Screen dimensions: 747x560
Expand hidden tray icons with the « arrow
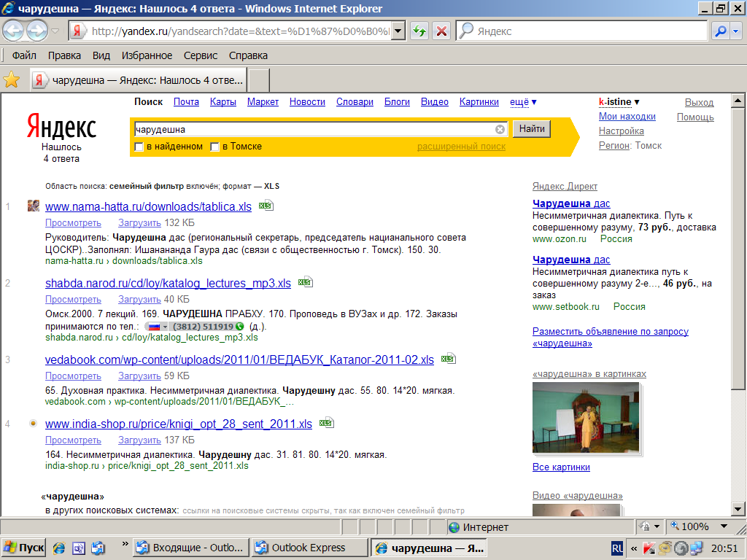(x=634, y=548)
